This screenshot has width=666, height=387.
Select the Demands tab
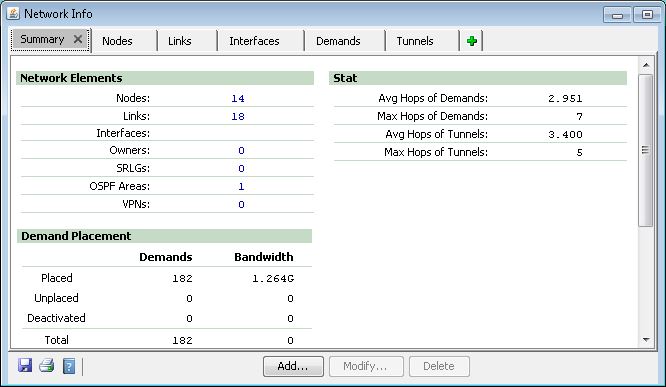click(x=338, y=41)
